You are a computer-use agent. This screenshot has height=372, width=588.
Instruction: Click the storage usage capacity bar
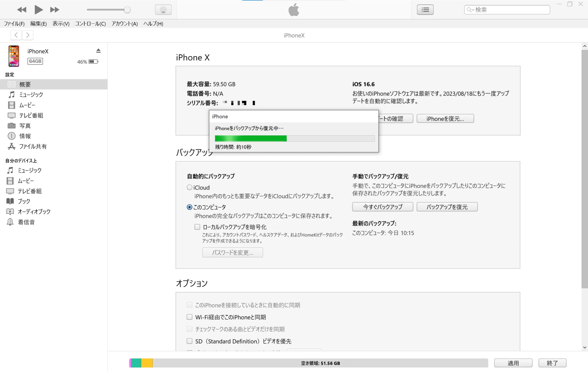click(x=309, y=363)
